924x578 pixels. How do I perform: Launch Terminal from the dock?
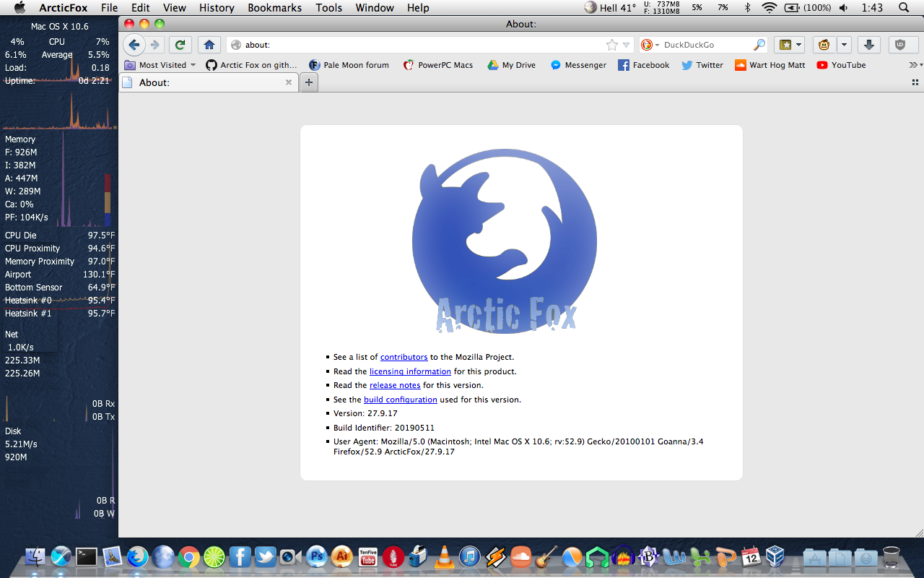(87, 557)
